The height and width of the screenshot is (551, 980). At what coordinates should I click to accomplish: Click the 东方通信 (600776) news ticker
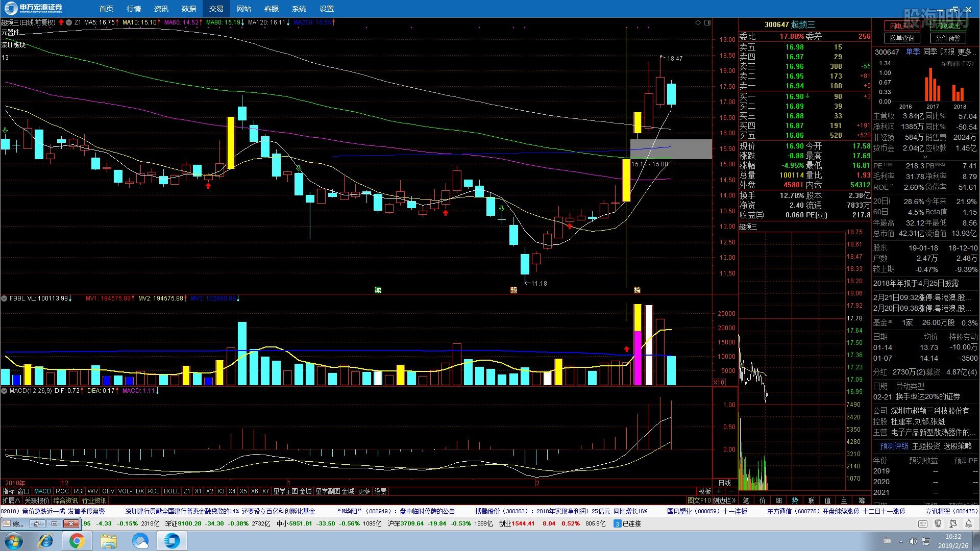click(836, 511)
